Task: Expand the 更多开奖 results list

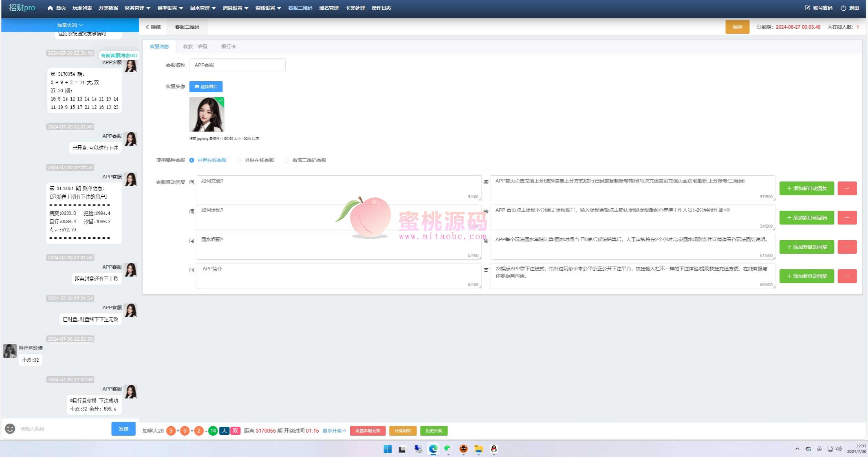Action: (334, 430)
